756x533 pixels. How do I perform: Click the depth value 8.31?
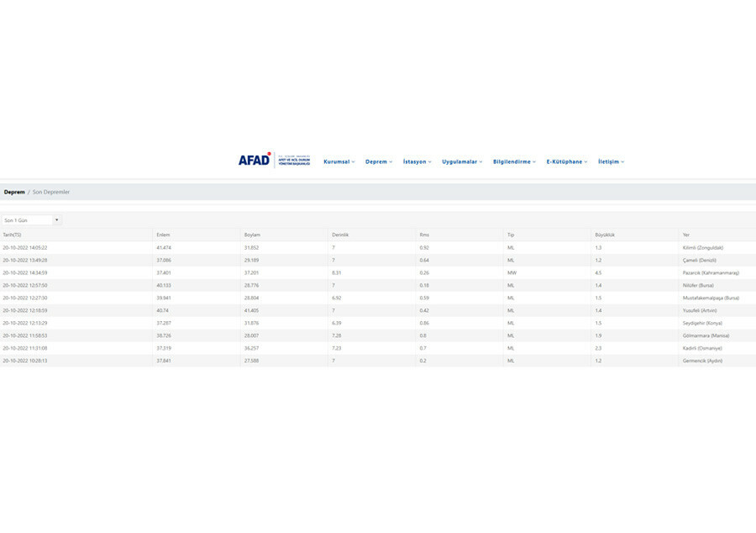337,272
